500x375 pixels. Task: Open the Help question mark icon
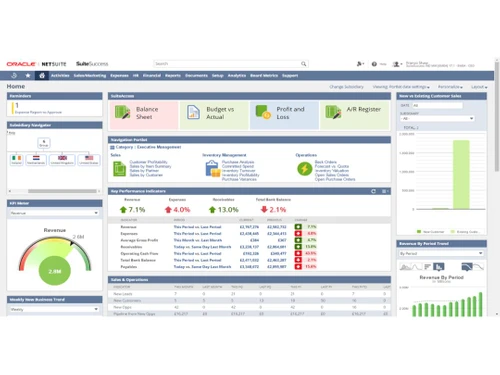(x=374, y=64)
